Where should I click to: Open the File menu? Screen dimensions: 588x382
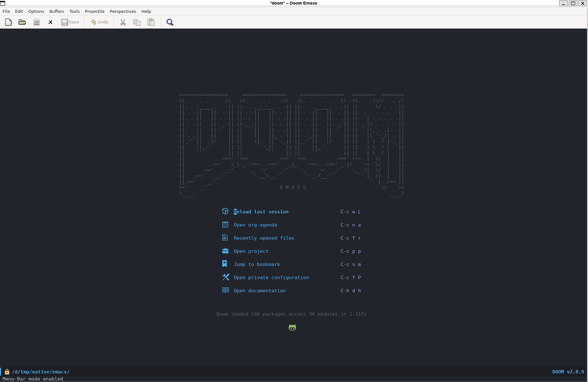(6, 12)
